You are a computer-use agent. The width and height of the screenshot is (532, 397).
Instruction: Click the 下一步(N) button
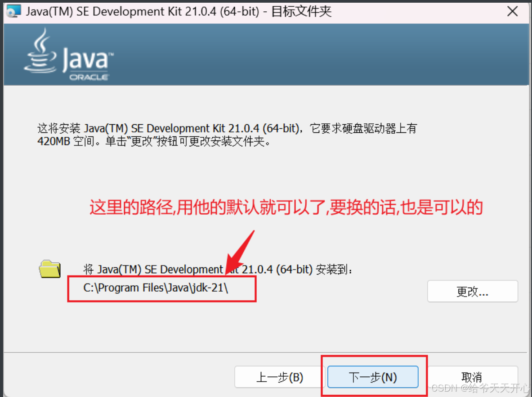click(372, 377)
